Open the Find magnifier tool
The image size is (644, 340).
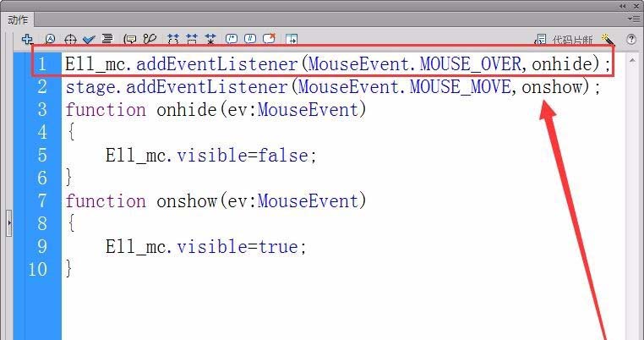coord(50,40)
